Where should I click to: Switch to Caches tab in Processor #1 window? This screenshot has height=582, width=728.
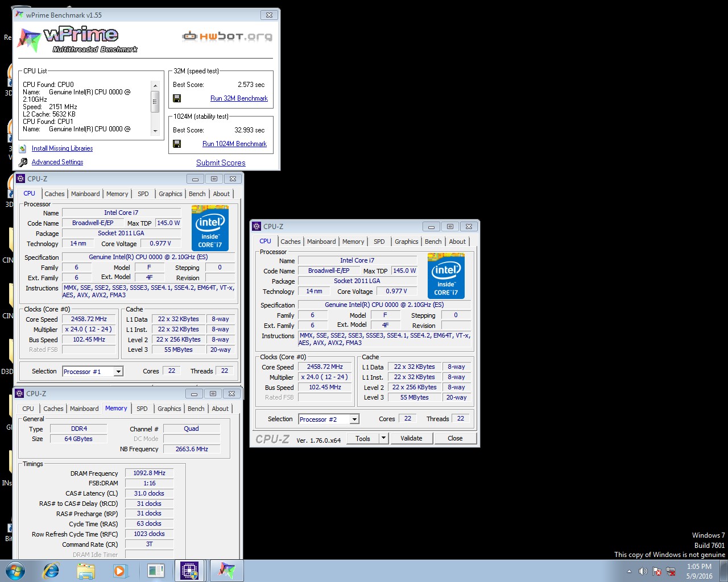[x=55, y=194]
